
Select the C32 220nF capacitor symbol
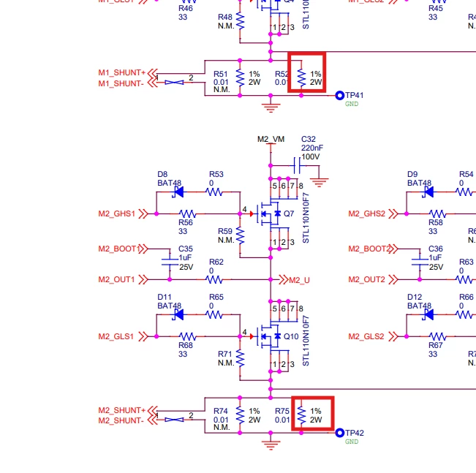tap(297, 166)
